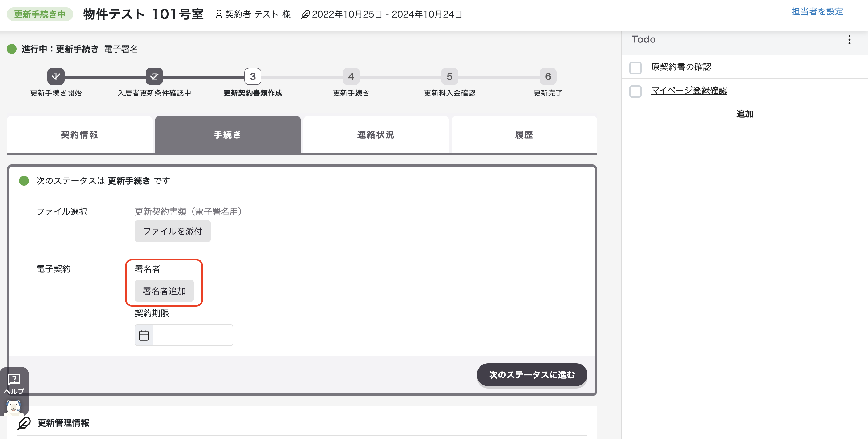
Task: Click the step 2 入居者更新条件確認中 check marker
Action: coord(154,77)
